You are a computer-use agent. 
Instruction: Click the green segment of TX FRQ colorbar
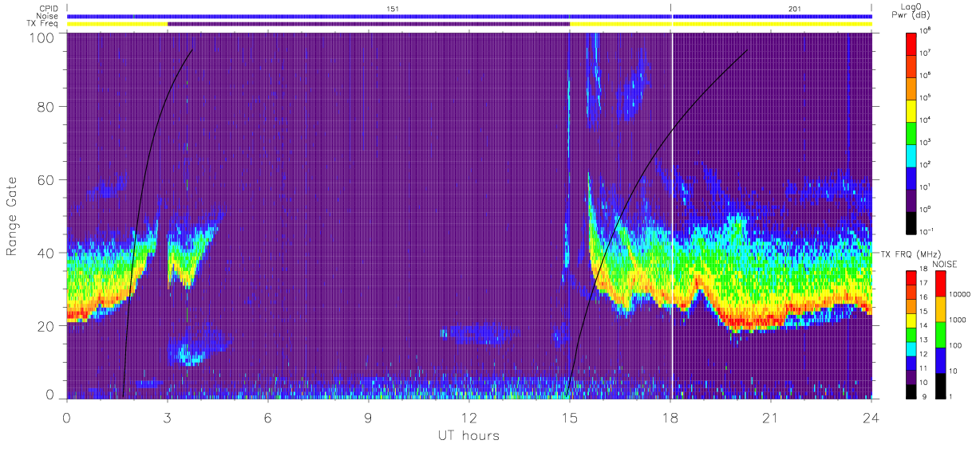point(912,333)
